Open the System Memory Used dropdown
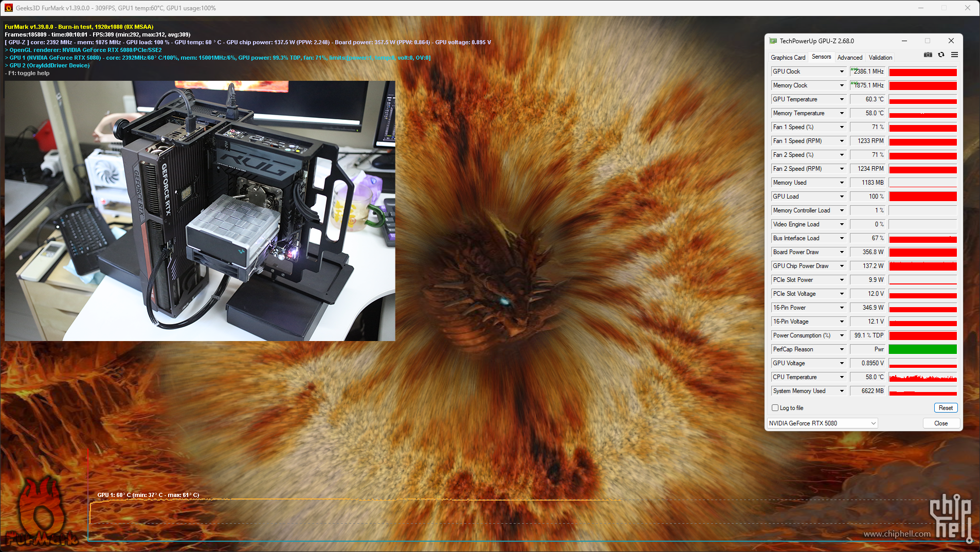This screenshot has height=552, width=980. [x=842, y=391]
